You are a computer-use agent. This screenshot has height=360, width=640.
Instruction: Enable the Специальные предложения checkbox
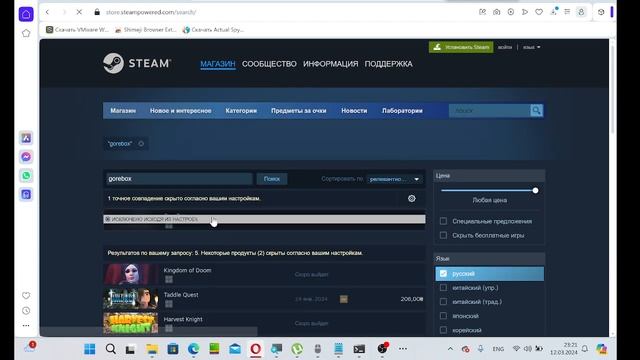point(443,221)
